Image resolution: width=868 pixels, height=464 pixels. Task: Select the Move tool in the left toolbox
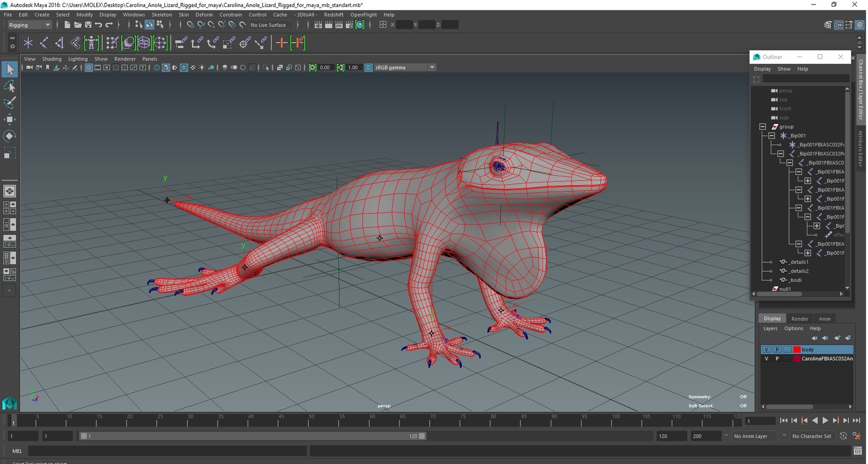[x=9, y=119]
